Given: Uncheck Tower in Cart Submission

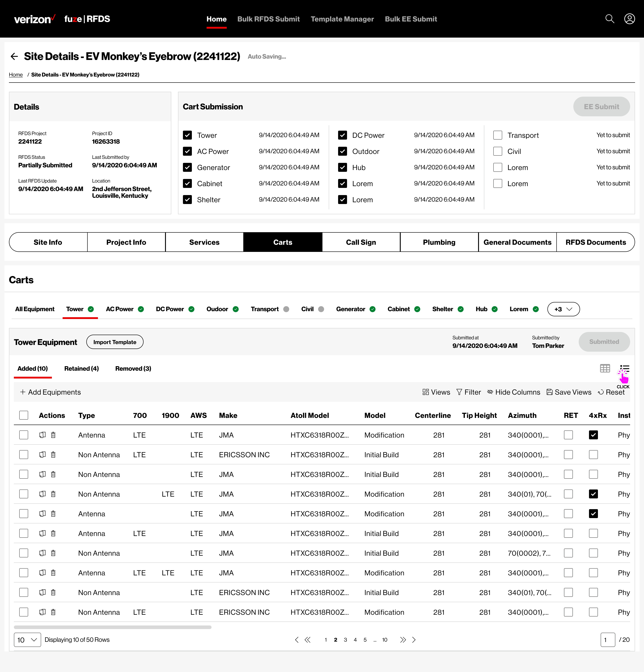Looking at the screenshot, I should coord(187,135).
